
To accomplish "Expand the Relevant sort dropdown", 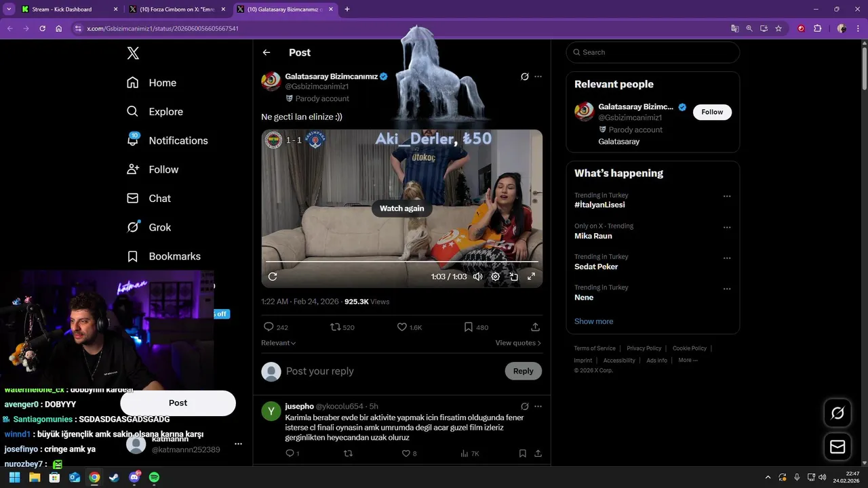I will [x=278, y=343].
